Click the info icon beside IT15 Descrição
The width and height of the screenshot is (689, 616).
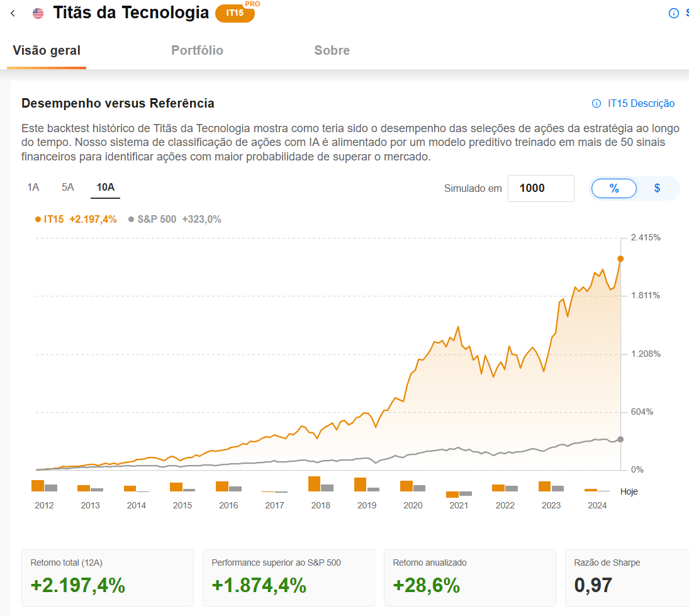596,104
